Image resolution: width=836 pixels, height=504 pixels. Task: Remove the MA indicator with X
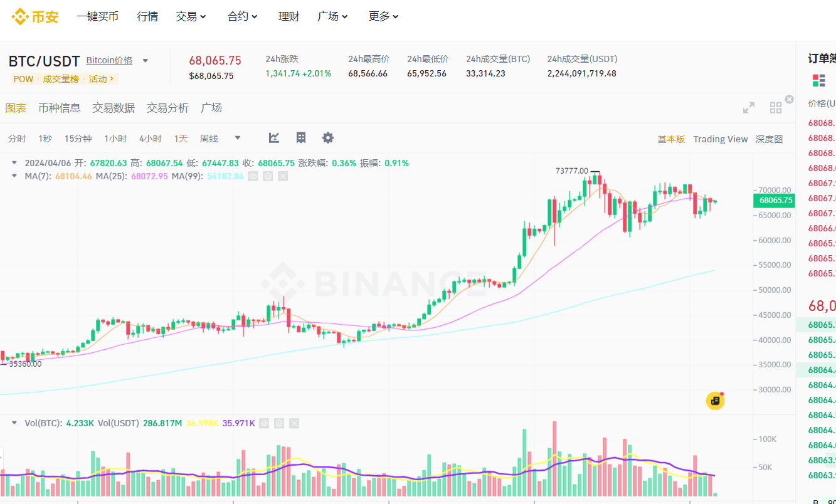click(x=283, y=176)
